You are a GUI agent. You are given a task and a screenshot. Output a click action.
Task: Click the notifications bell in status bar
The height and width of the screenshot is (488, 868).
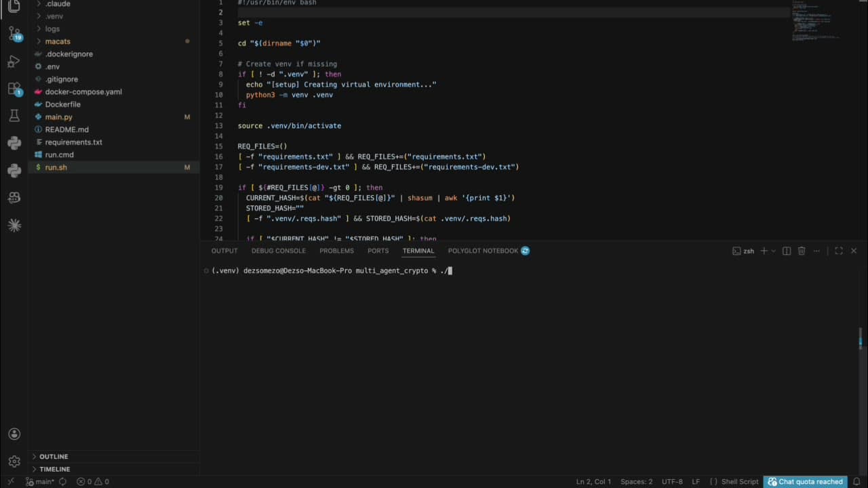click(855, 482)
